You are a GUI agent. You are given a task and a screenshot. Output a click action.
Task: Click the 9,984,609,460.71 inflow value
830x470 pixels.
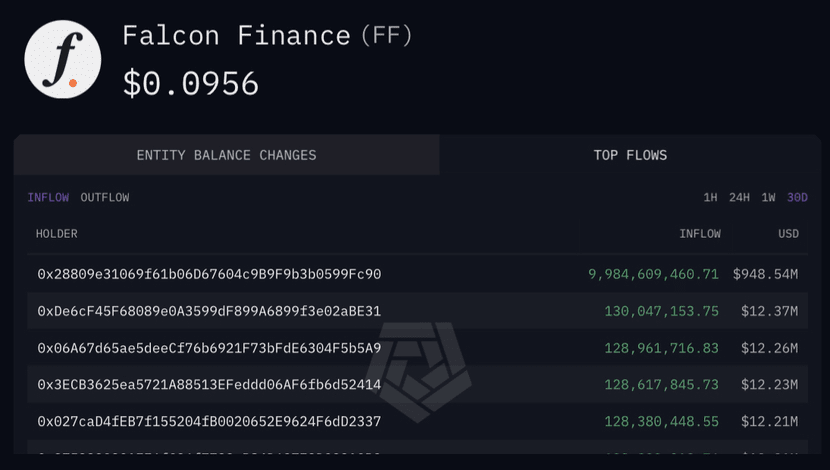coord(654,274)
